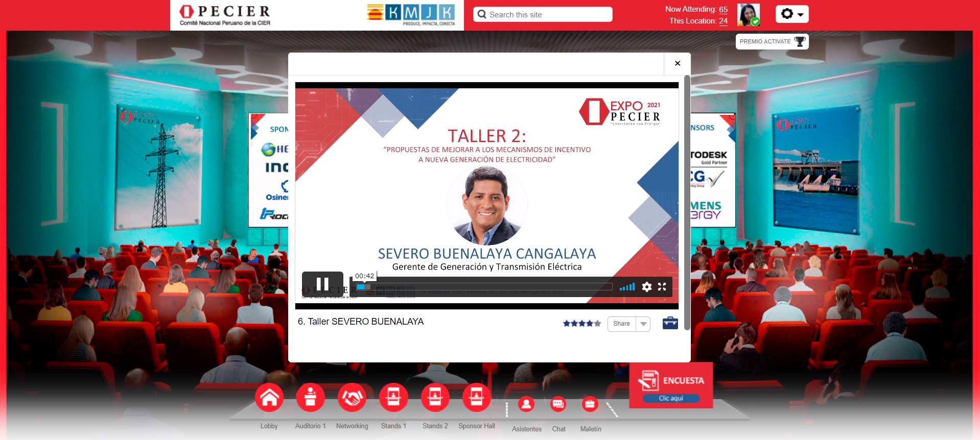This screenshot has height=440, width=980.
Task: Focus the Search this site field
Action: (543, 14)
